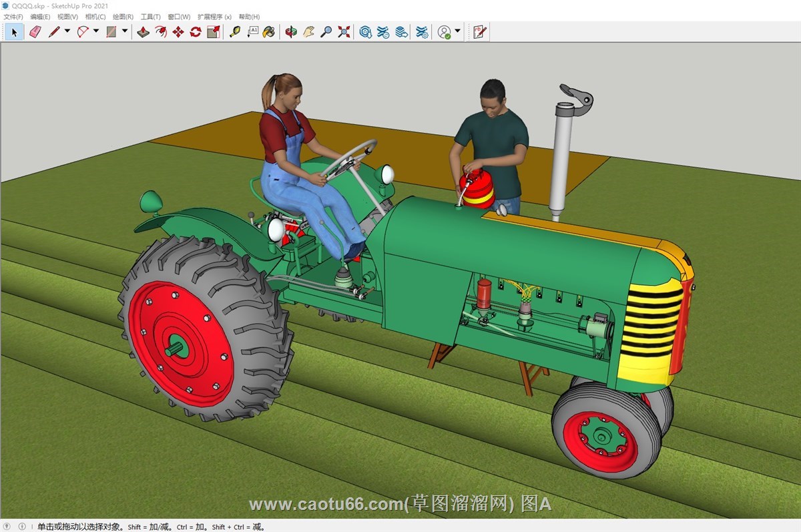Pick the Push/Pull tool
The image size is (801, 532).
click(143, 31)
